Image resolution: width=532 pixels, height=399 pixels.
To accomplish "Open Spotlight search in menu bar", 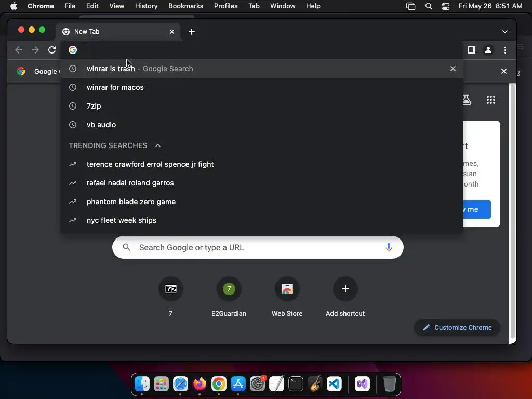I will pyautogui.click(x=429, y=6).
